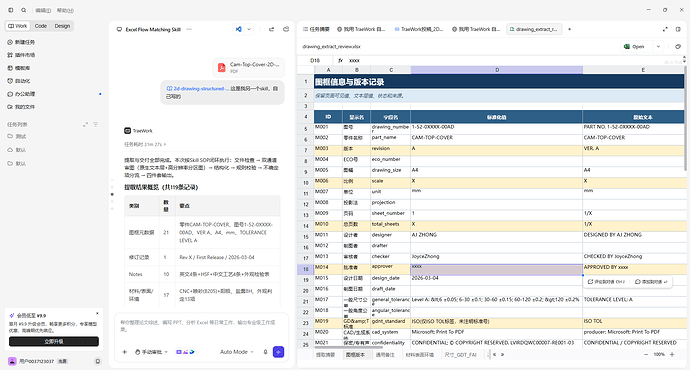
Task: Open the 插件市场 plugin market
Action: [x=21, y=55]
